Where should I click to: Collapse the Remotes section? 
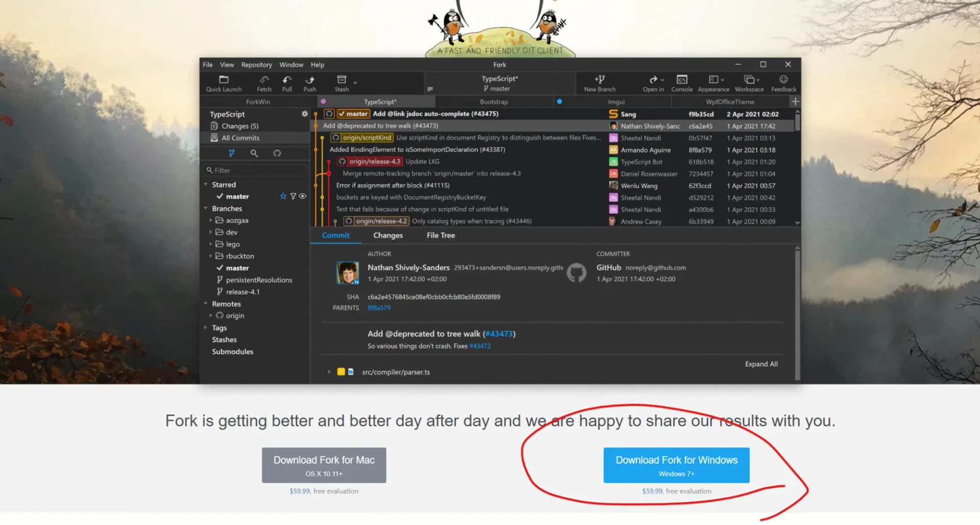pyautogui.click(x=206, y=304)
